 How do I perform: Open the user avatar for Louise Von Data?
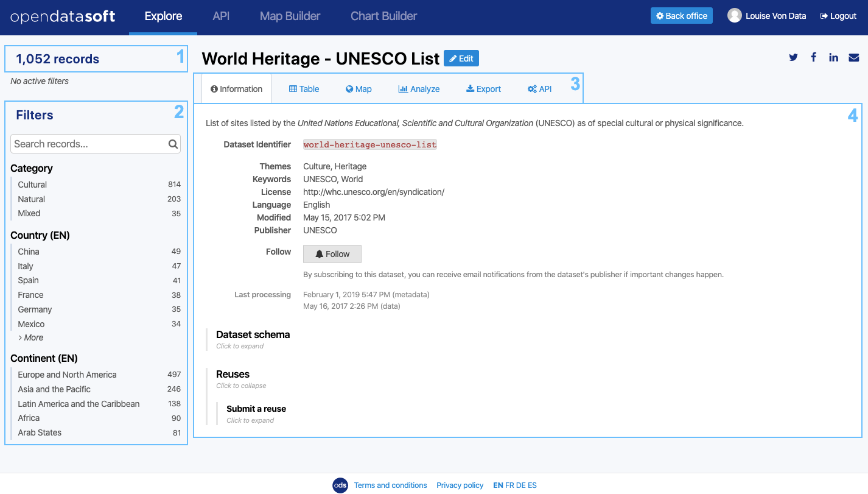734,16
